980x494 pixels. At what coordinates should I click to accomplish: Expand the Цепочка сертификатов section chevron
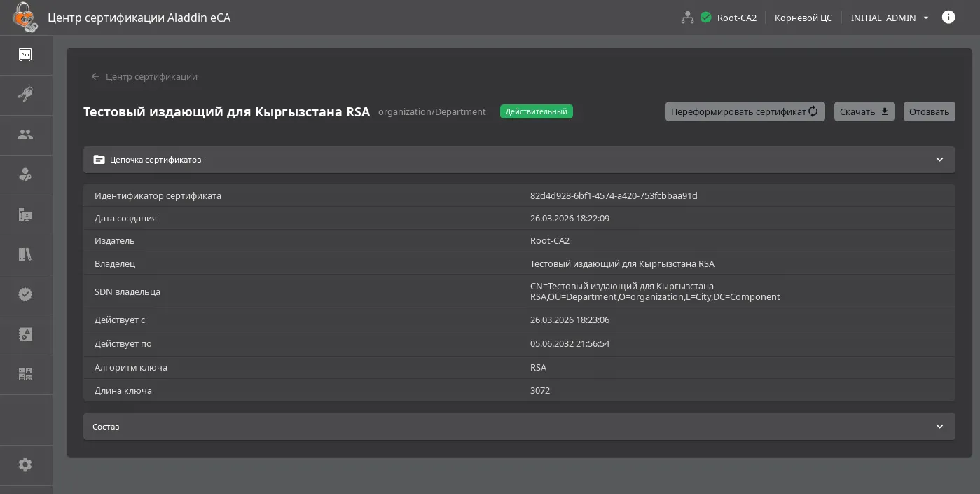click(940, 160)
